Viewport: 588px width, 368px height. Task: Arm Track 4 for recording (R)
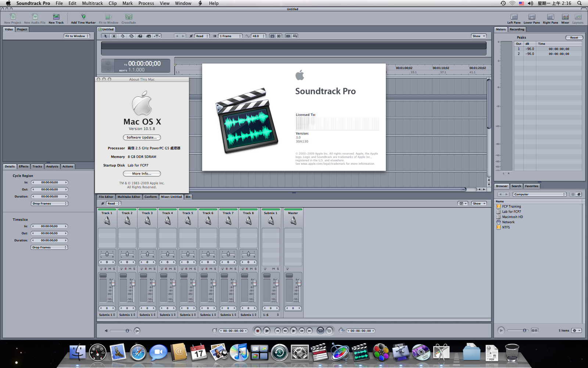pos(166,269)
